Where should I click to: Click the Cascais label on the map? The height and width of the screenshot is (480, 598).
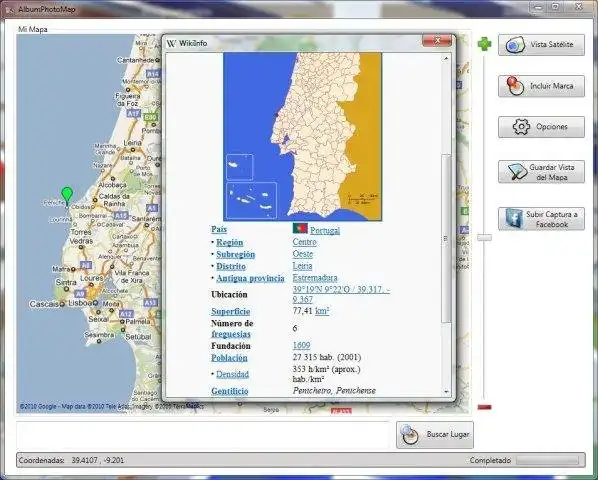(x=44, y=304)
